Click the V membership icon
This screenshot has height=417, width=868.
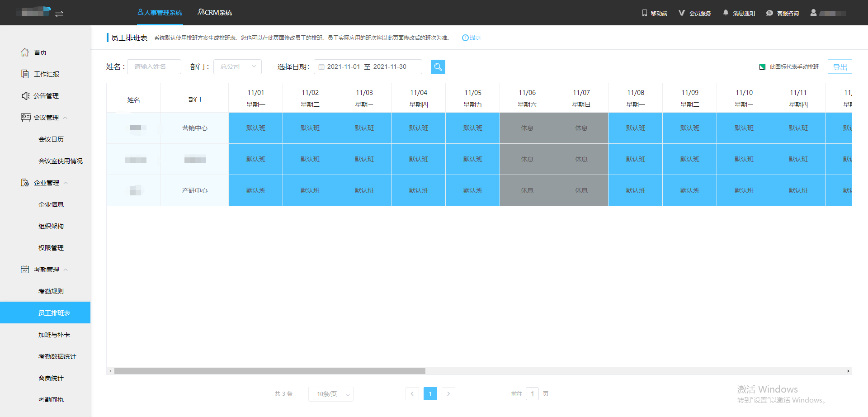pyautogui.click(x=682, y=13)
